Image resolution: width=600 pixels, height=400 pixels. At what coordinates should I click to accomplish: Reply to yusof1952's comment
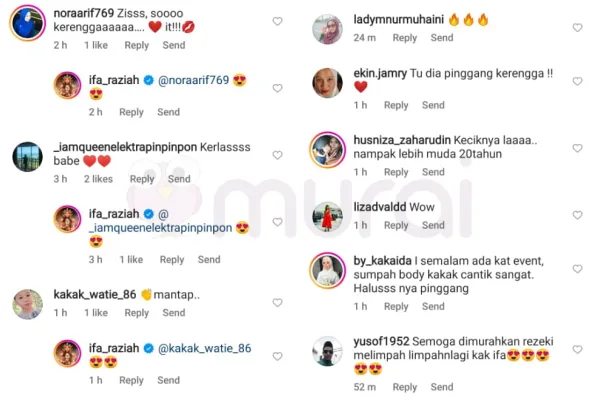click(x=405, y=387)
